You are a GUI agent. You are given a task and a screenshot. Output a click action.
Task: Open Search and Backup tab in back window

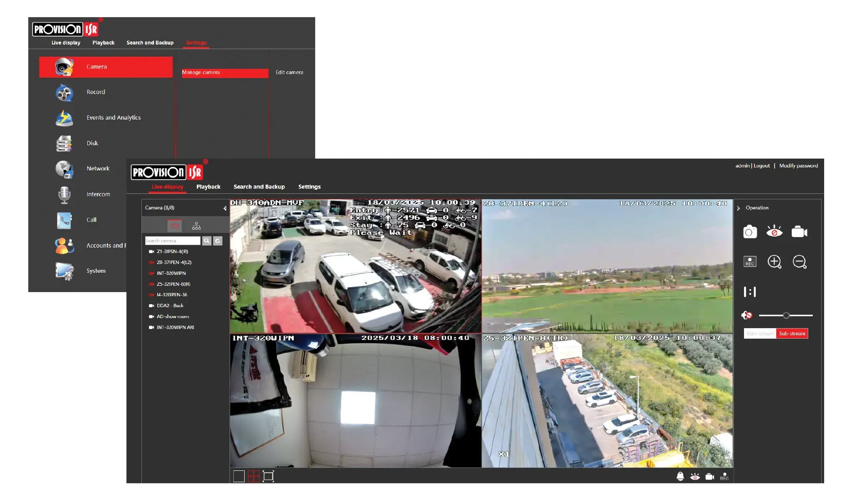(x=150, y=43)
